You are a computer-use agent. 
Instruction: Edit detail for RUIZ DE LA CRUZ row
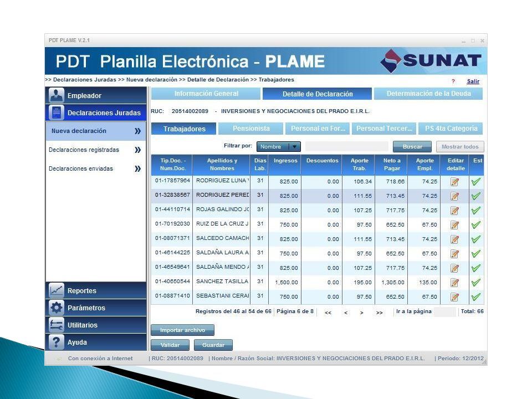click(x=454, y=225)
